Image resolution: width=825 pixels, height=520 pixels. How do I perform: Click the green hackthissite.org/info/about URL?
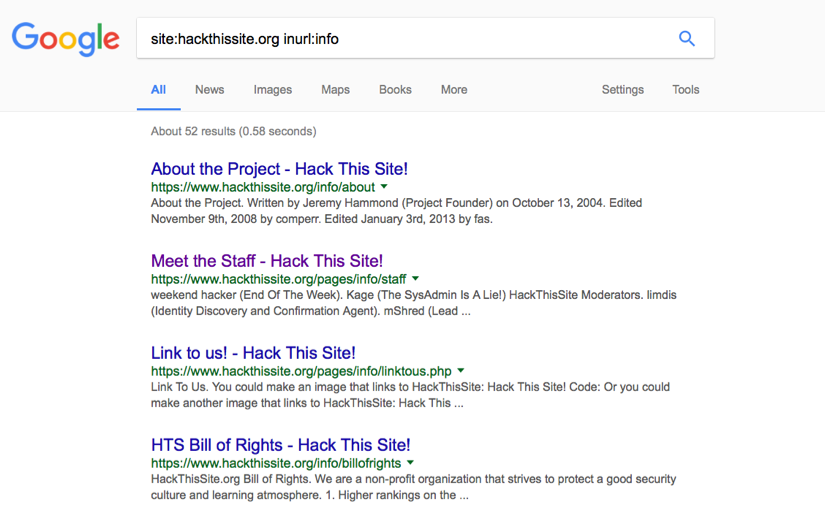263,187
